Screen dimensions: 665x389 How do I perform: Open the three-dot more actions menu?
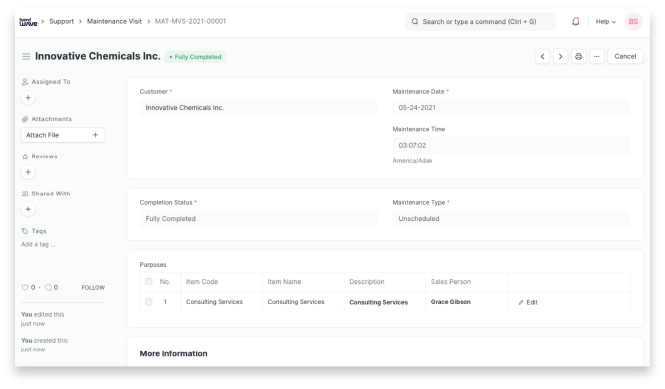597,56
